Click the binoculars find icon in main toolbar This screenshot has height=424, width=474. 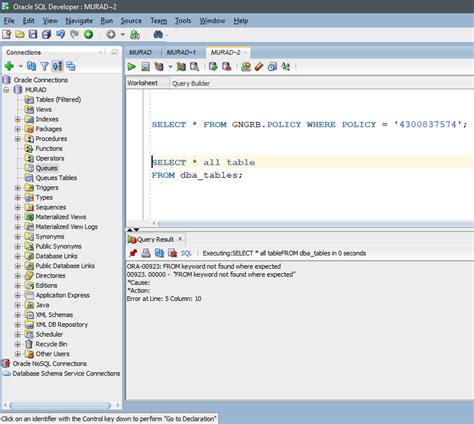(158, 34)
